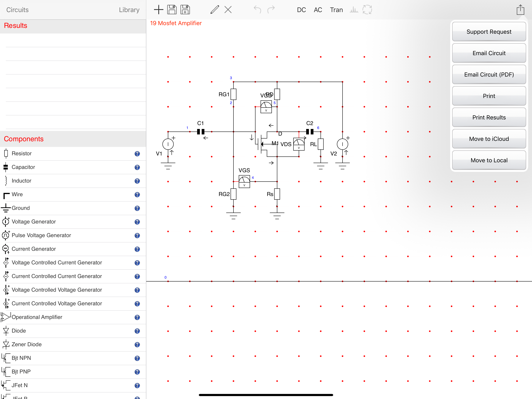This screenshot has width=532, height=399.
Task: Open help for Voltage Generator
Action: click(x=137, y=222)
